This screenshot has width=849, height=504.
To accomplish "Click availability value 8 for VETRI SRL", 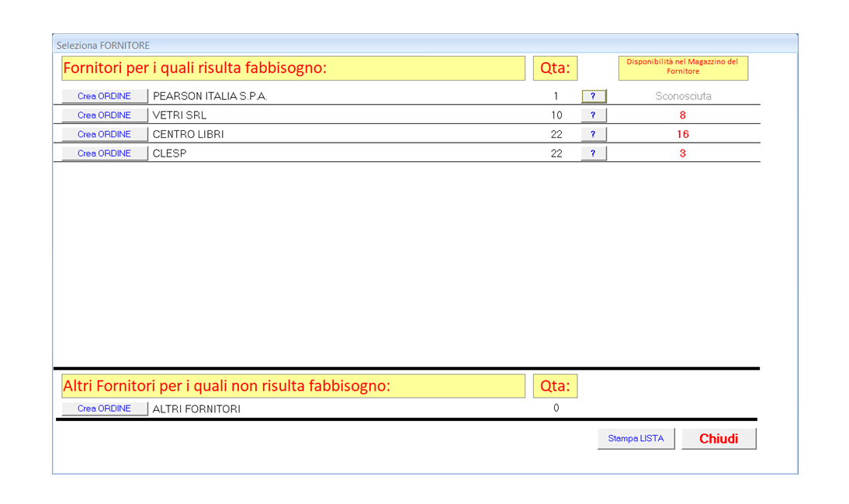I will pos(682,116).
